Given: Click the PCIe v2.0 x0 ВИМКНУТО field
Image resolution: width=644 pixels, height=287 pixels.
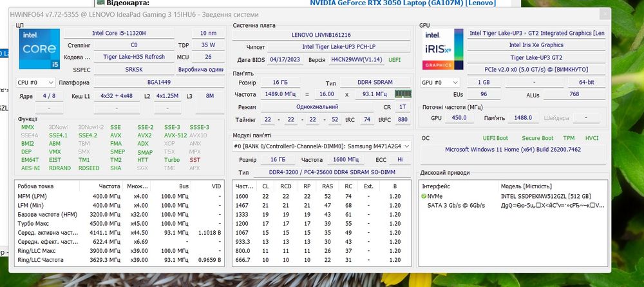Looking at the screenshot, I should (x=536, y=70).
